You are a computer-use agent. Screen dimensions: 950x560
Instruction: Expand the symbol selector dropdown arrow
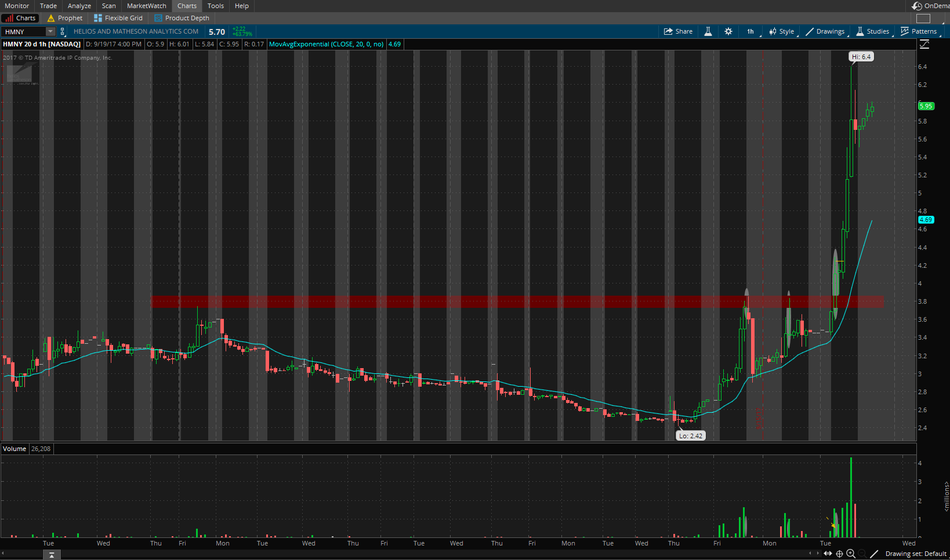point(50,32)
